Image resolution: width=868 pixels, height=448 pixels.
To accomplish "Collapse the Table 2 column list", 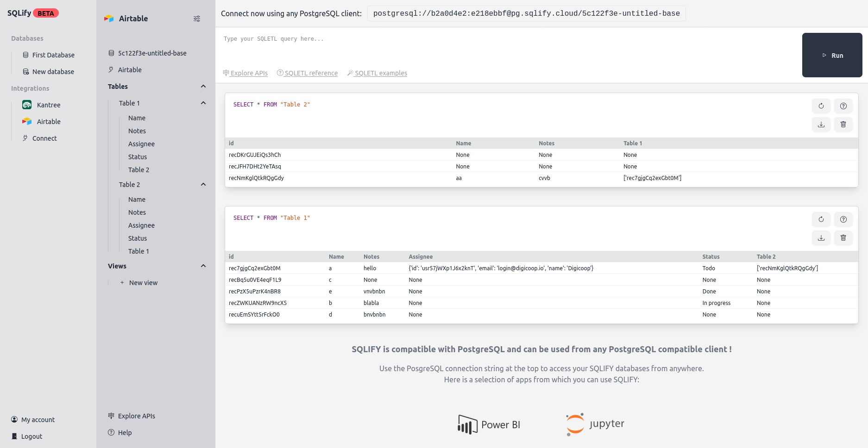I will 203,185.
